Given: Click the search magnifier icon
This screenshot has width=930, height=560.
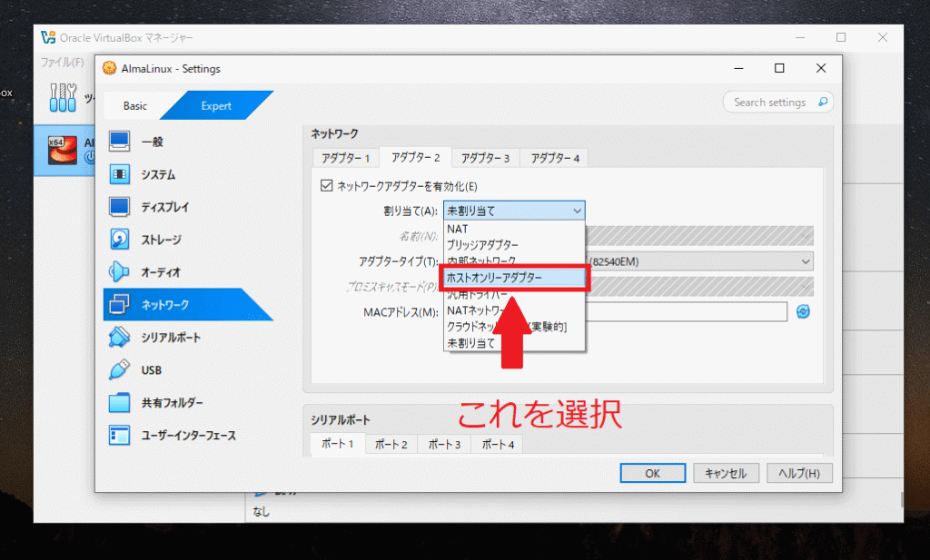Looking at the screenshot, I should click(823, 102).
